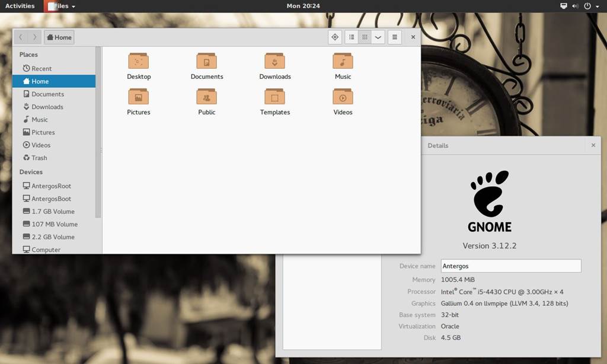Switch to list view

(x=352, y=37)
